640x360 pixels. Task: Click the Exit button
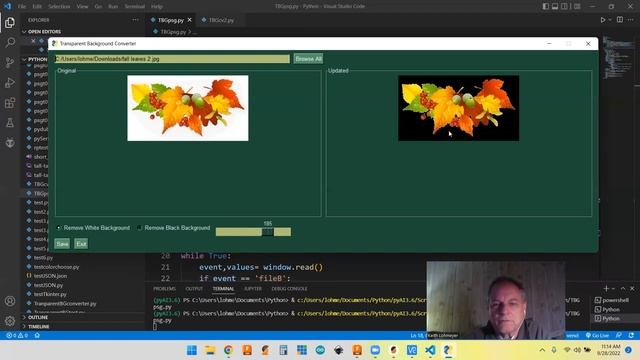[81, 244]
